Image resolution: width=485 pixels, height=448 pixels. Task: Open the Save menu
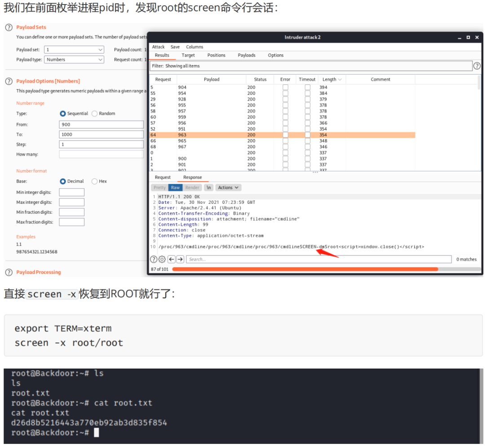175,47
